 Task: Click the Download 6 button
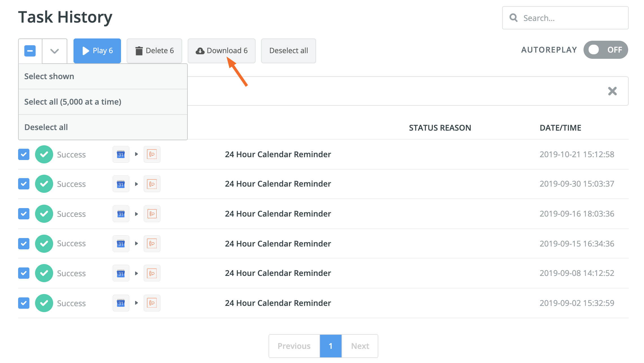(222, 51)
